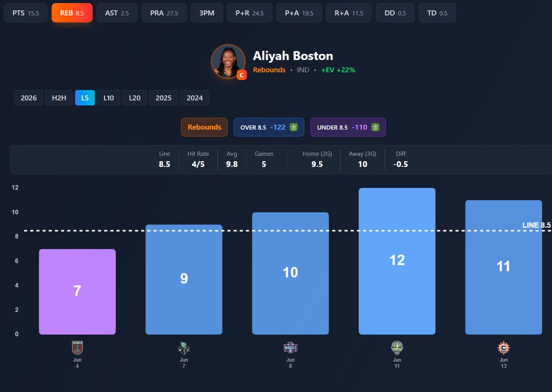Click the "Hit Rate 4/5" stat
Screen dimensions: 552x392
(x=198, y=159)
